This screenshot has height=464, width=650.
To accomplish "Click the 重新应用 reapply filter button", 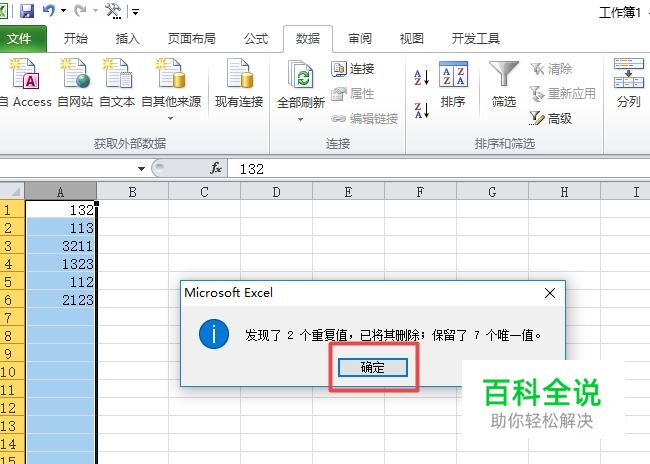I will 563,94.
